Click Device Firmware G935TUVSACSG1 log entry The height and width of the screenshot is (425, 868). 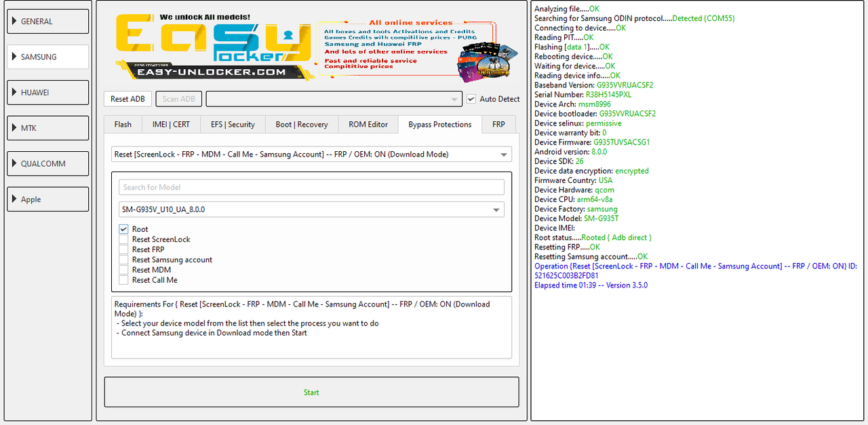pyautogui.click(x=592, y=142)
